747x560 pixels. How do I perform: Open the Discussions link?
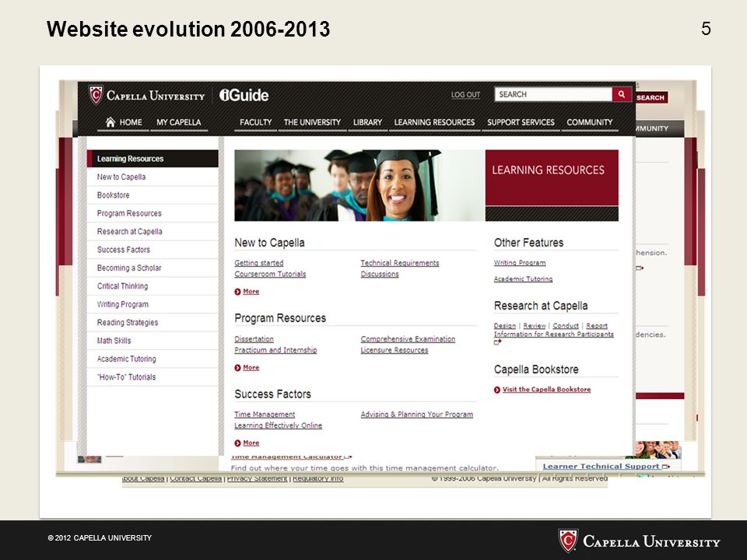(380, 274)
